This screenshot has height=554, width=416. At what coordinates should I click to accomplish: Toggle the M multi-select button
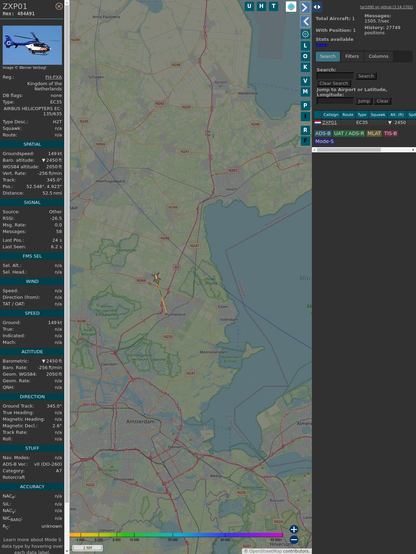tap(305, 92)
